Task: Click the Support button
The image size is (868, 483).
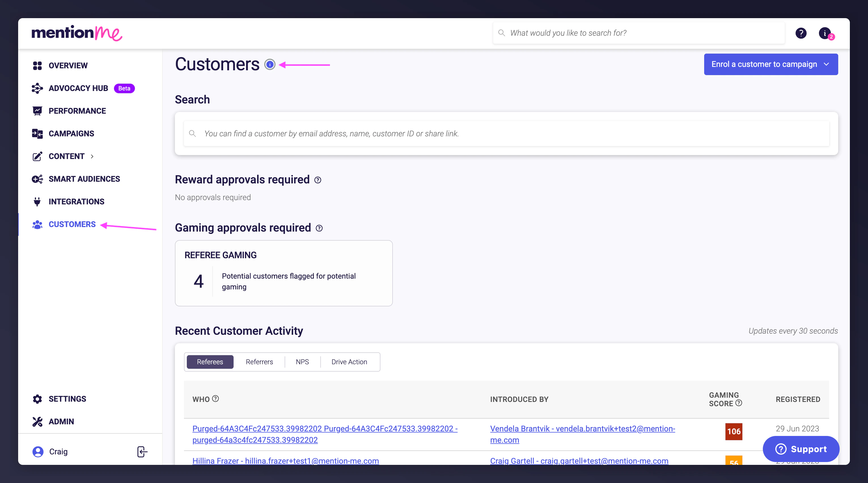Action: (801, 449)
